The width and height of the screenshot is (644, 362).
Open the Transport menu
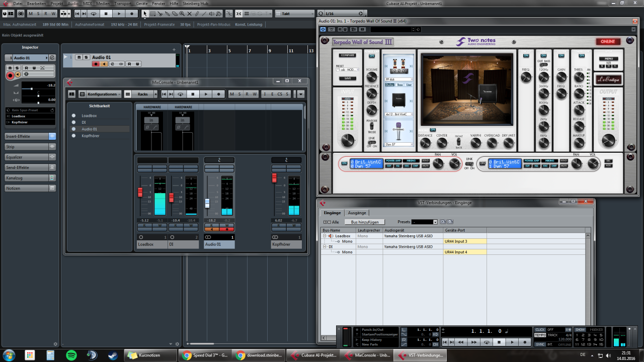[x=123, y=4]
